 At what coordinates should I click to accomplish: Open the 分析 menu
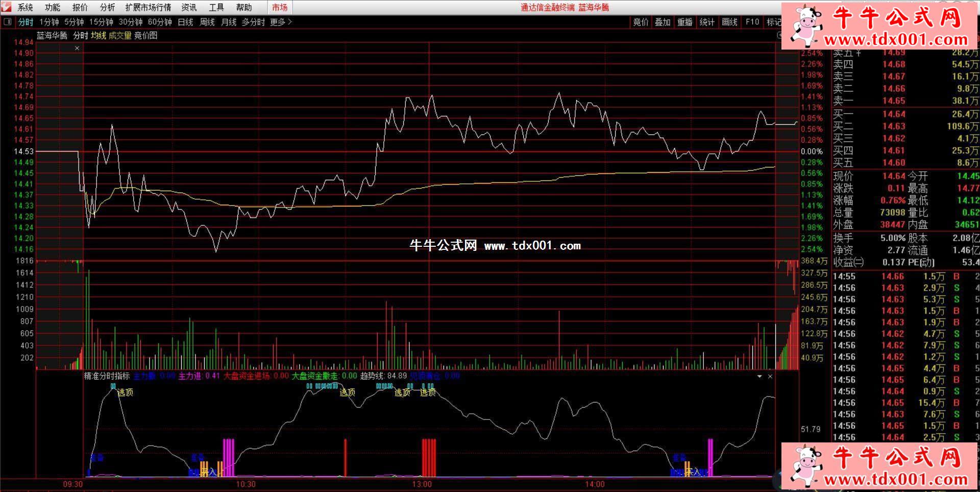pos(107,7)
